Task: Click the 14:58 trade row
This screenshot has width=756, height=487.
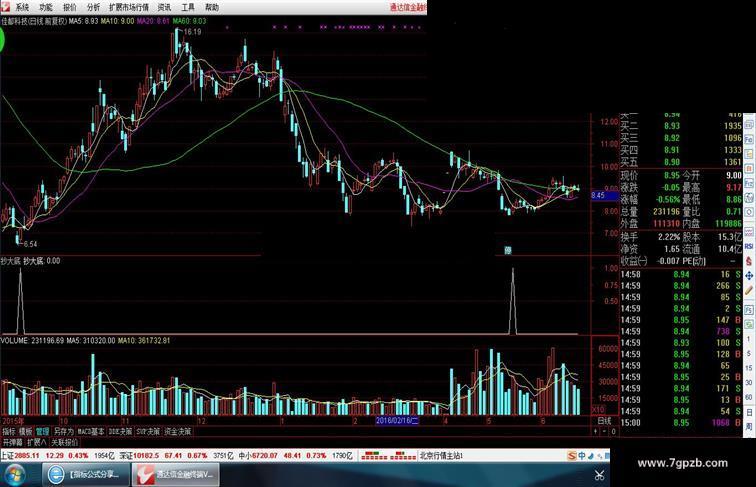Action: click(681, 274)
